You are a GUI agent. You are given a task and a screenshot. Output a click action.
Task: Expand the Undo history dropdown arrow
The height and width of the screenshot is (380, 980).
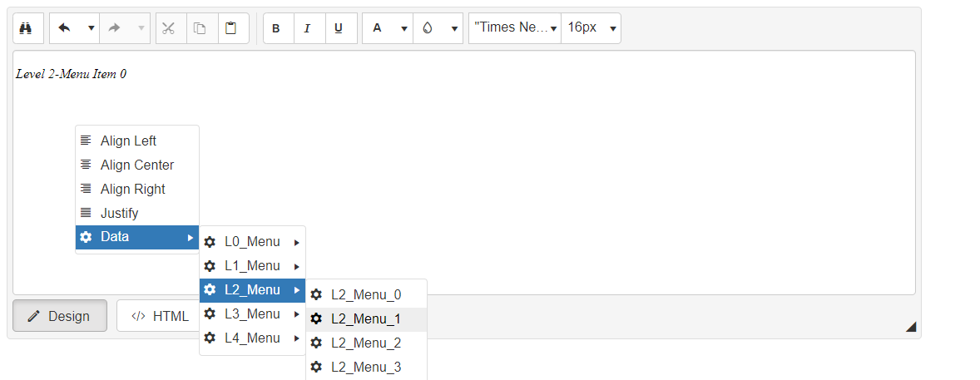tap(91, 28)
